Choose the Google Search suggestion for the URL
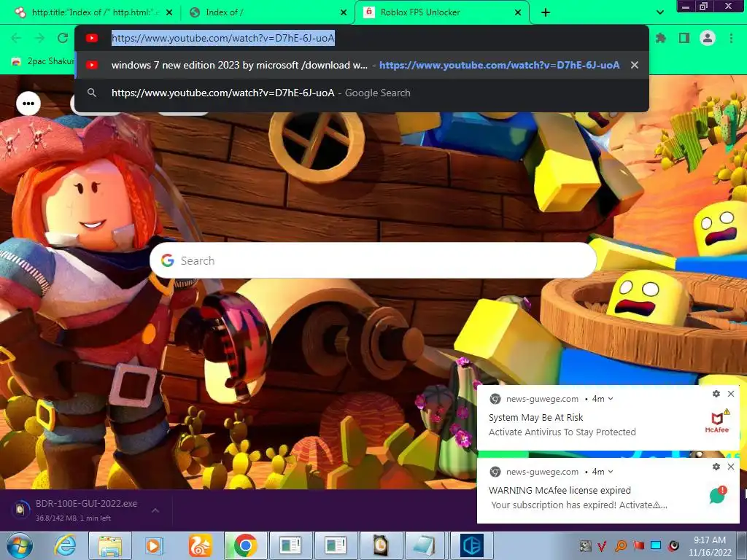747x560 pixels. 362,93
